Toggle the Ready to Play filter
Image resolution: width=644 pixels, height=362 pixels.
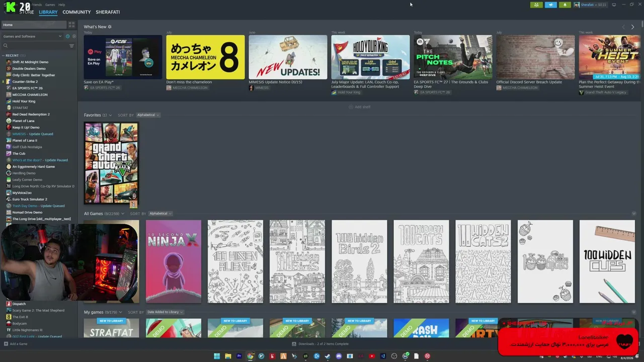pyautogui.click(x=74, y=36)
